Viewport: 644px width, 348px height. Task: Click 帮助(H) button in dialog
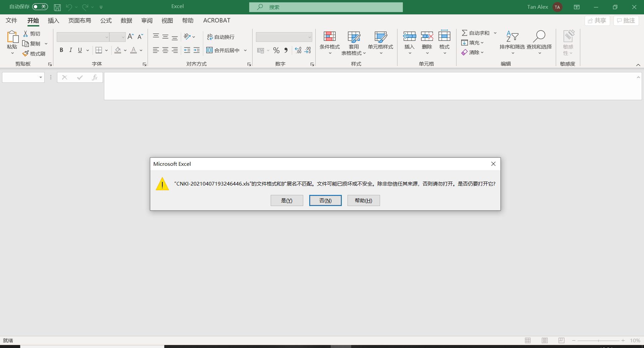pyautogui.click(x=364, y=200)
